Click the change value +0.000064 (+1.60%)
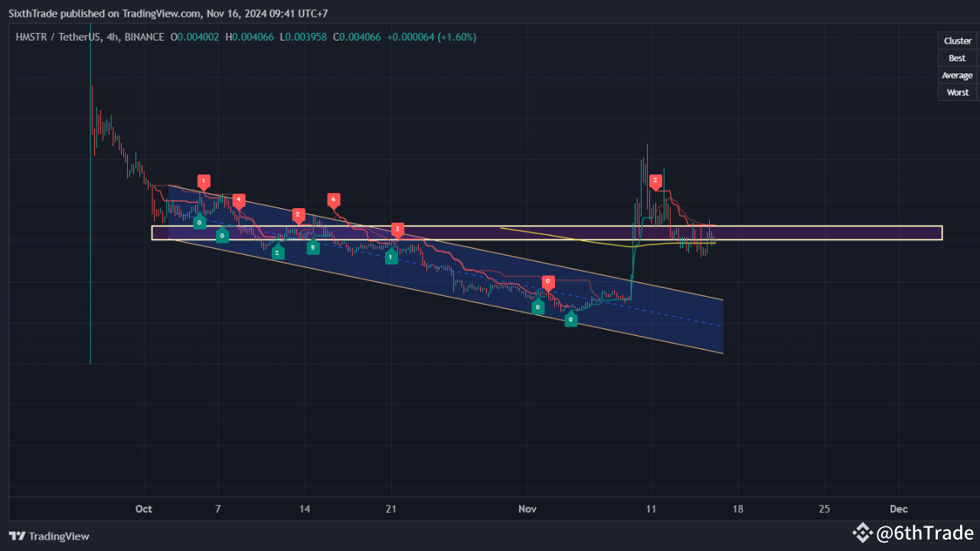 [430, 37]
